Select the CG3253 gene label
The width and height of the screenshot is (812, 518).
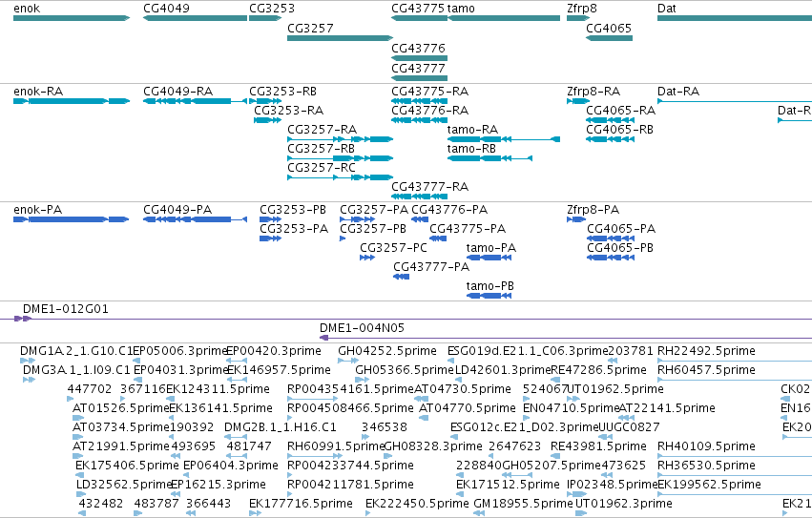click(x=272, y=9)
